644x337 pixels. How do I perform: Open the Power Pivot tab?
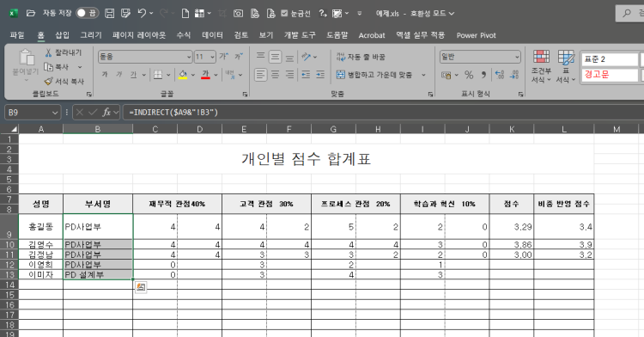(x=476, y=35)
